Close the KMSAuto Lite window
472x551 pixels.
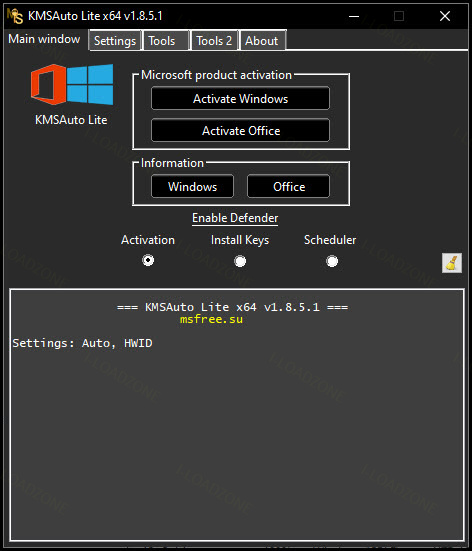(445, 16)
